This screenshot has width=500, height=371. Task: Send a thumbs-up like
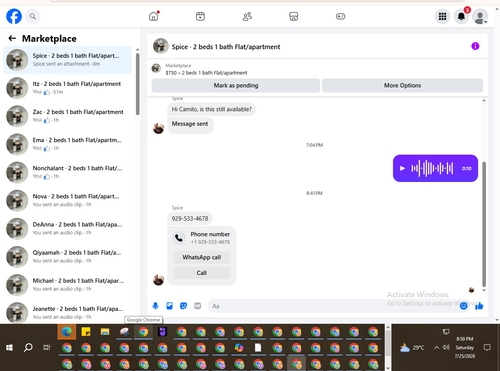[479, 306]
